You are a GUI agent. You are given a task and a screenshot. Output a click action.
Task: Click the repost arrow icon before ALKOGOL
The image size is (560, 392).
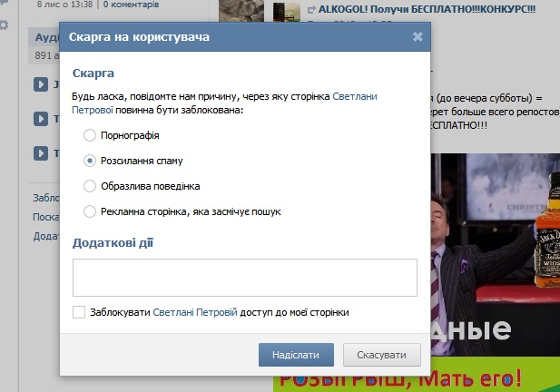(x=311, y=10)
